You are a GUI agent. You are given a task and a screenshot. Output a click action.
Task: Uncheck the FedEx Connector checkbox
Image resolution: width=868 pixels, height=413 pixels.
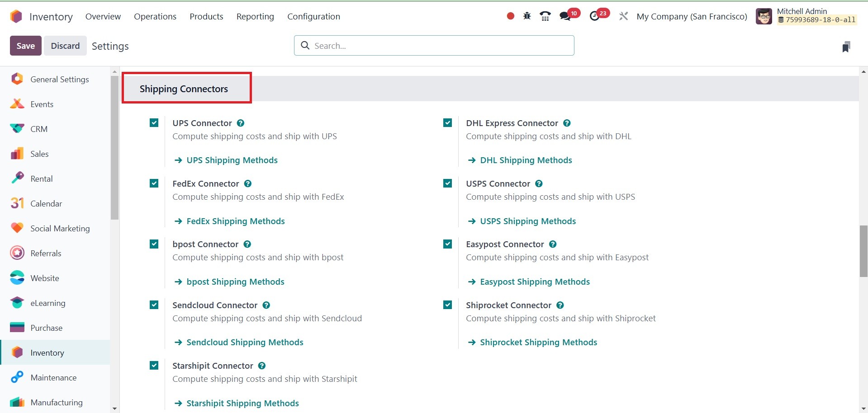(154, 183)
